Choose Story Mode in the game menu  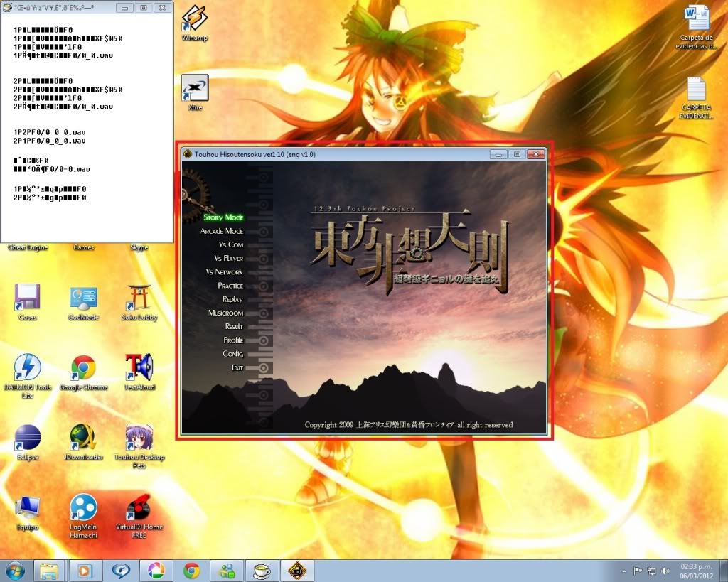click(223, 217)
